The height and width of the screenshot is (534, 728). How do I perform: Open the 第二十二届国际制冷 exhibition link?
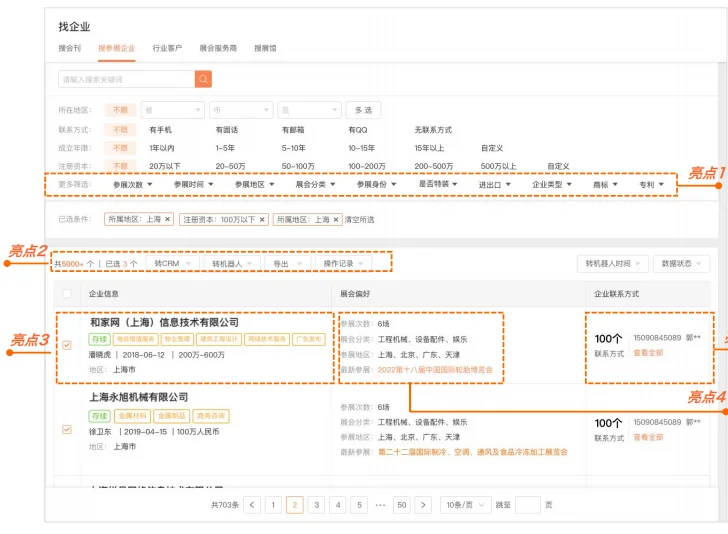473,452
